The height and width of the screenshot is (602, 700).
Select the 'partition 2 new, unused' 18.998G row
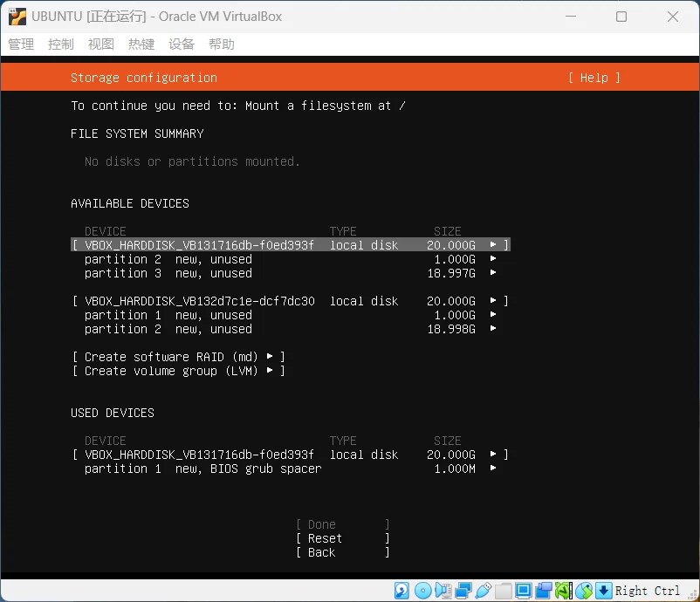pos(291,329)
